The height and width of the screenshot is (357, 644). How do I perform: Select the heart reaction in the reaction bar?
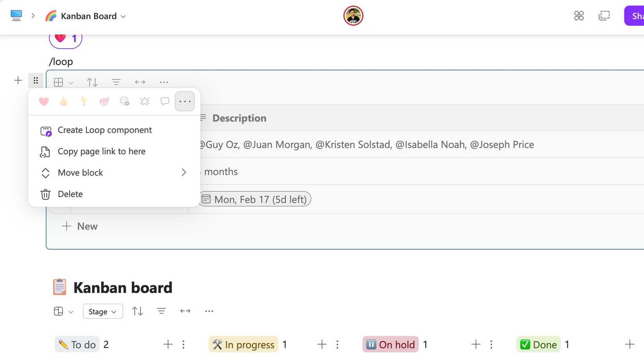tap(44, 101)
